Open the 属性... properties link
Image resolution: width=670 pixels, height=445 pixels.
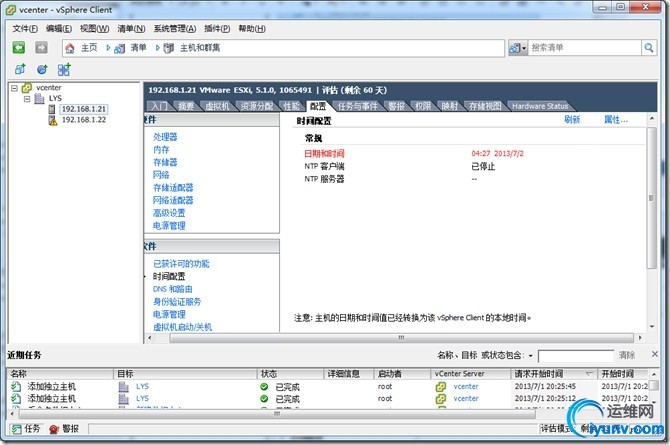pyautogui.click(x=616, y=120)
